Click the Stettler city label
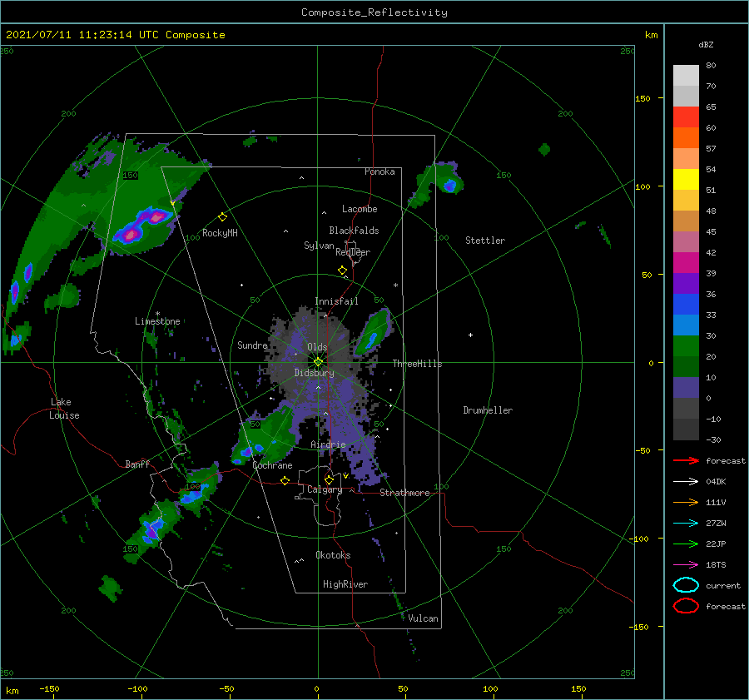This screenshot has height=700, width=749. [x=485, y=241]
